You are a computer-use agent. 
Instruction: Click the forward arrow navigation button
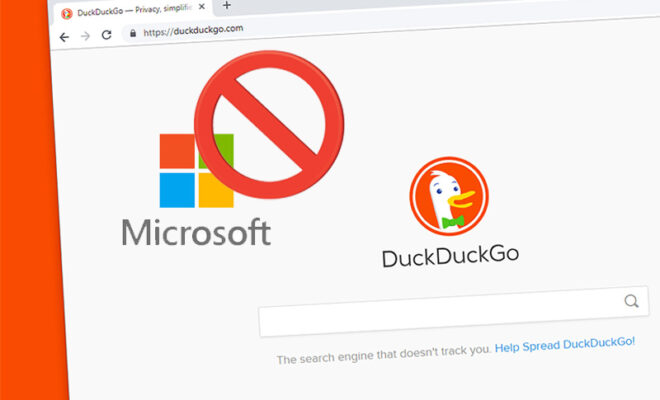tap(85, 36)
